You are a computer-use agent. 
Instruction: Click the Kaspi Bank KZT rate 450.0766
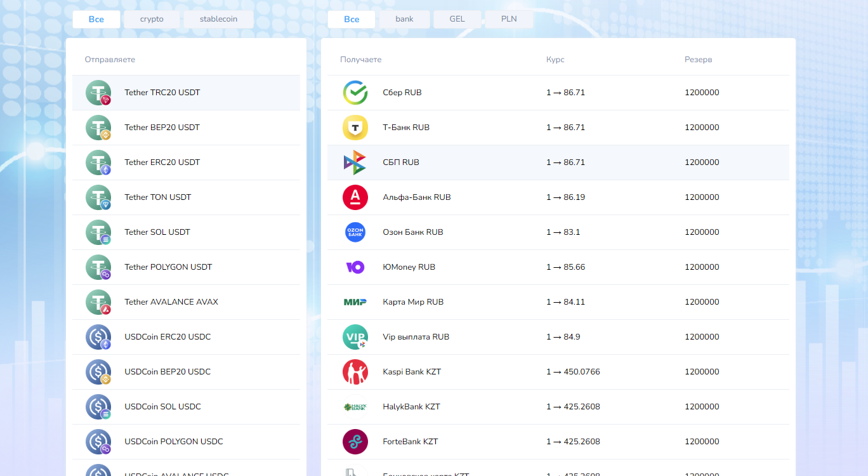click(x=573, y=372)
